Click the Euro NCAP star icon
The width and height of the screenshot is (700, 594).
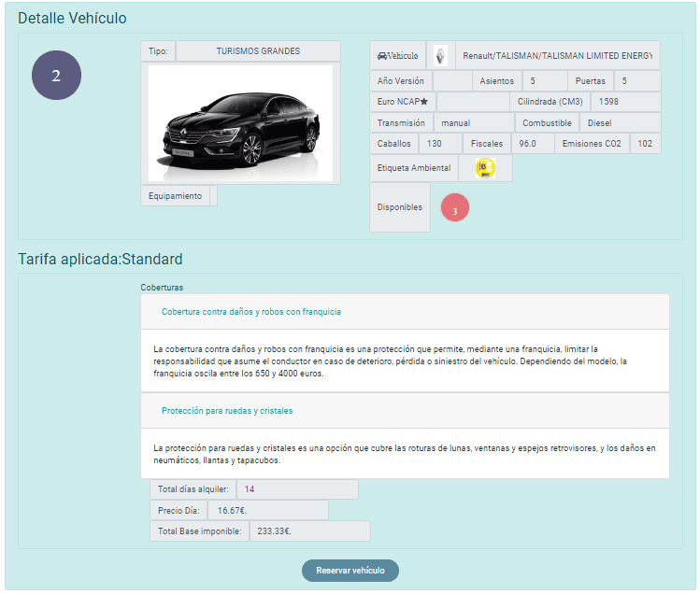point(424,101)
